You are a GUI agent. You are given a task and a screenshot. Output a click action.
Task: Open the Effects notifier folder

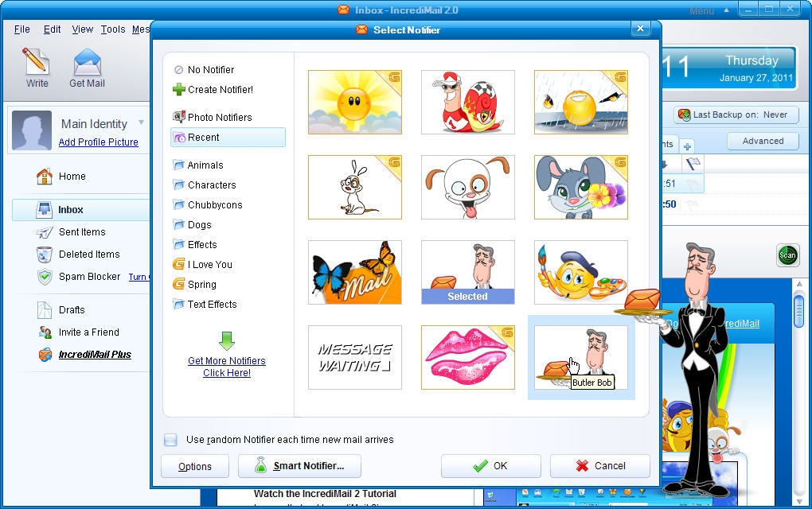[x=195, y=245]
